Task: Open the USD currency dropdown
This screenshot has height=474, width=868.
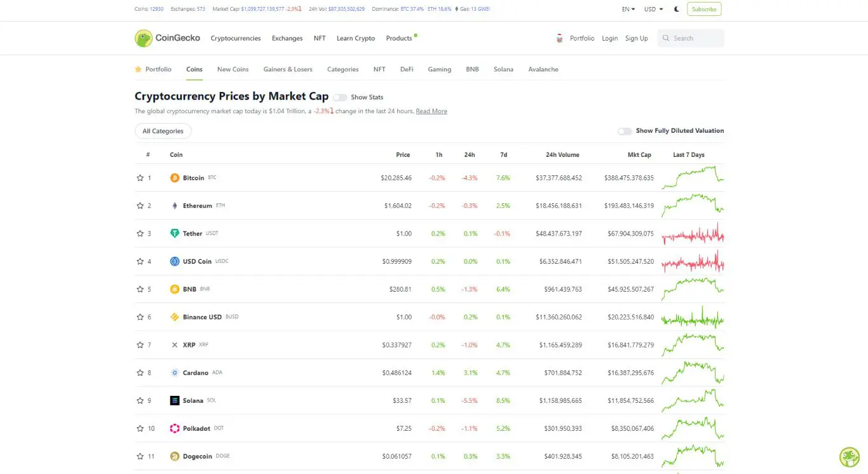Action: (653, 10)
